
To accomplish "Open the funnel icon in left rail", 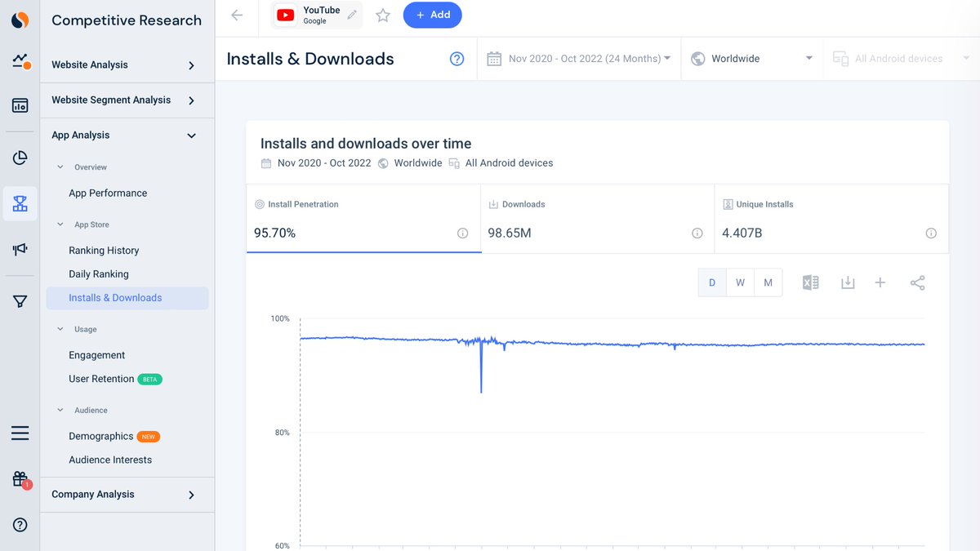I will [20, 302].
